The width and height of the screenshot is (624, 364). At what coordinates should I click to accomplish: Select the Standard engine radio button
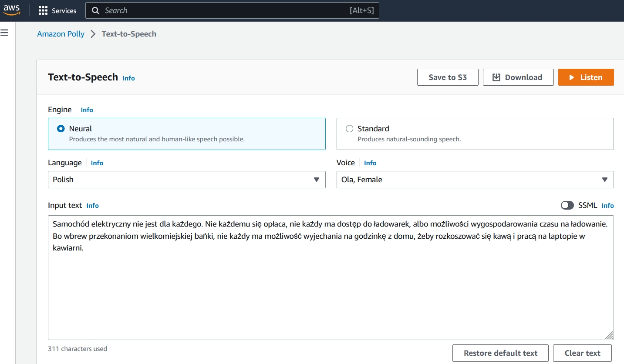tap(349, 129)
